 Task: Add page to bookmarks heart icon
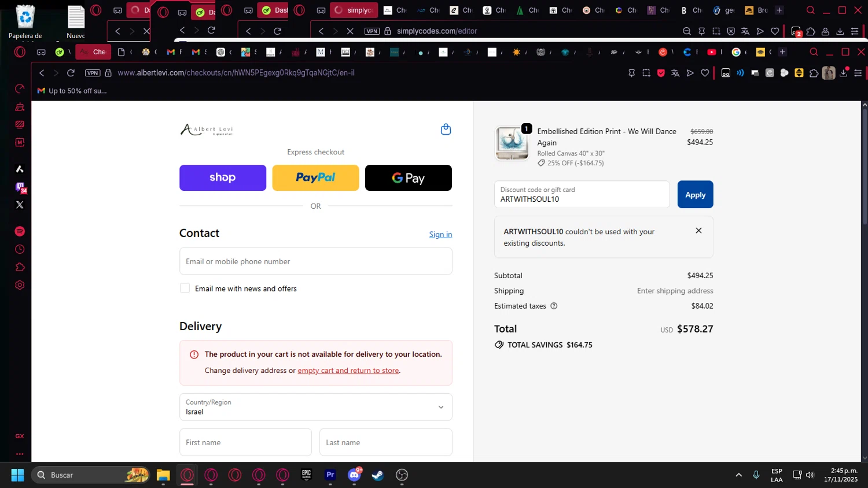click(705, 73)
